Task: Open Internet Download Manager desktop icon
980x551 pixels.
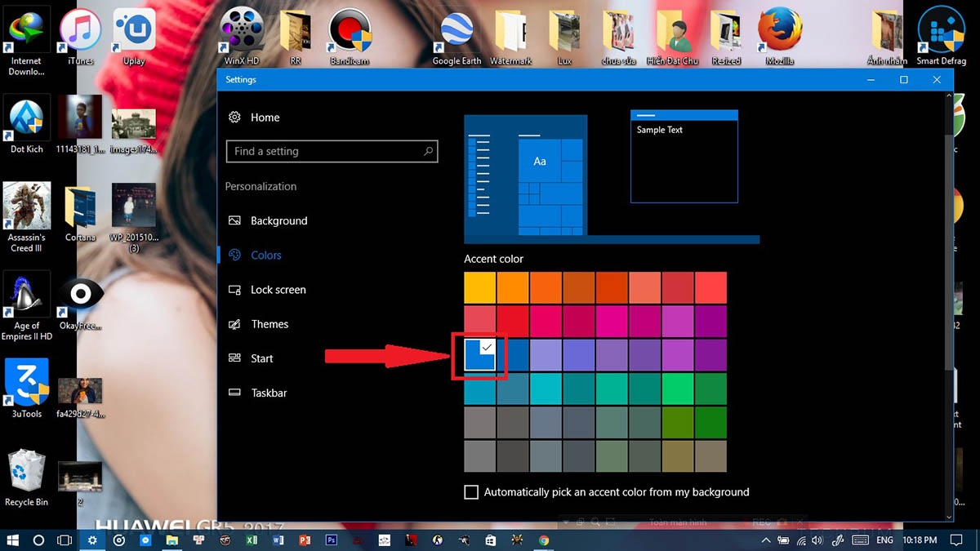Action: 26,41
